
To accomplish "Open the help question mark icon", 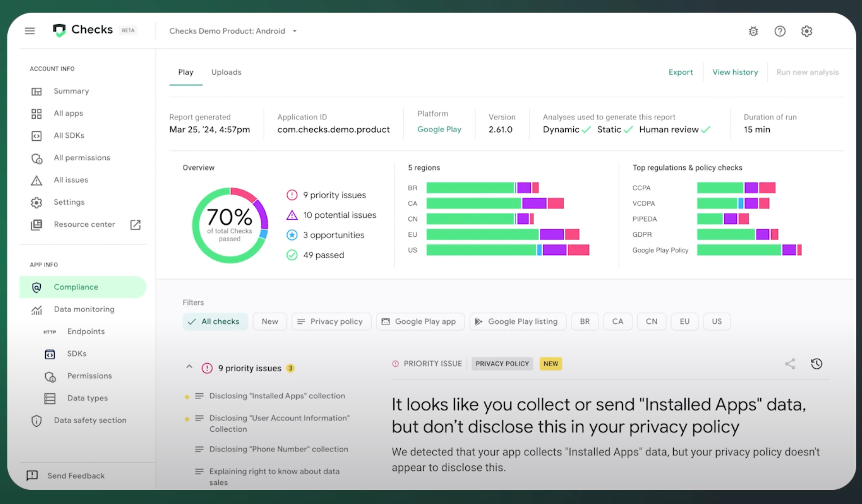I will coord(780,31).
